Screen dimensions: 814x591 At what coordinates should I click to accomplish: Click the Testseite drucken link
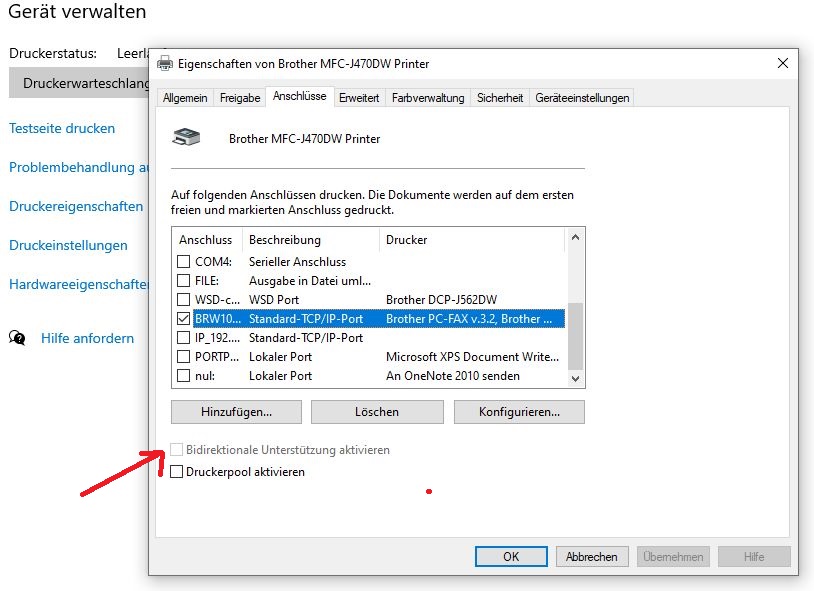62,129
